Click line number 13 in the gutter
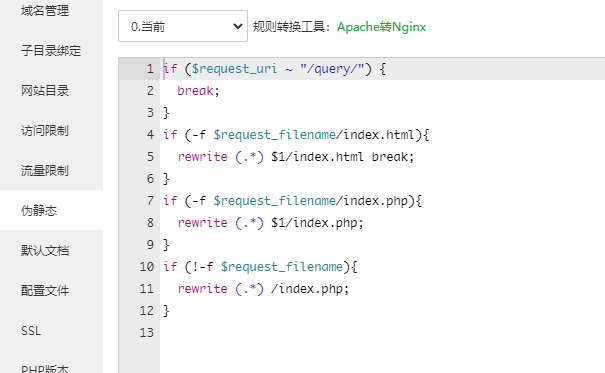This screenshot has height=373, width=605. coord(147,332)
